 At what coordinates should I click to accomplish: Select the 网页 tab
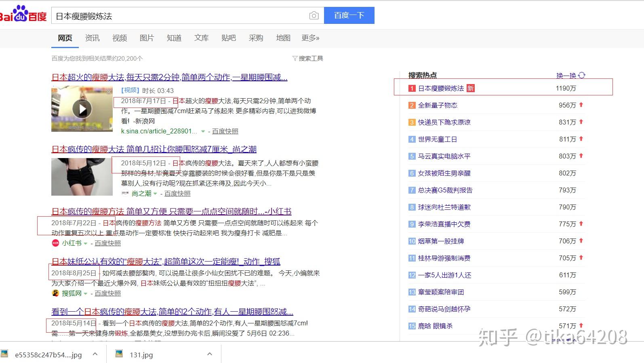tap(65, 38)
